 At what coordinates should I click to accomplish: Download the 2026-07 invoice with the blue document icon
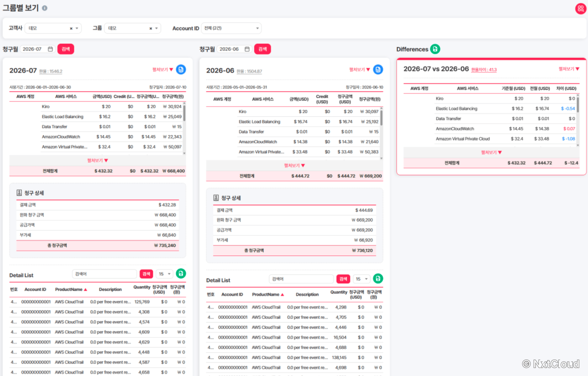(x=181, y=69)
